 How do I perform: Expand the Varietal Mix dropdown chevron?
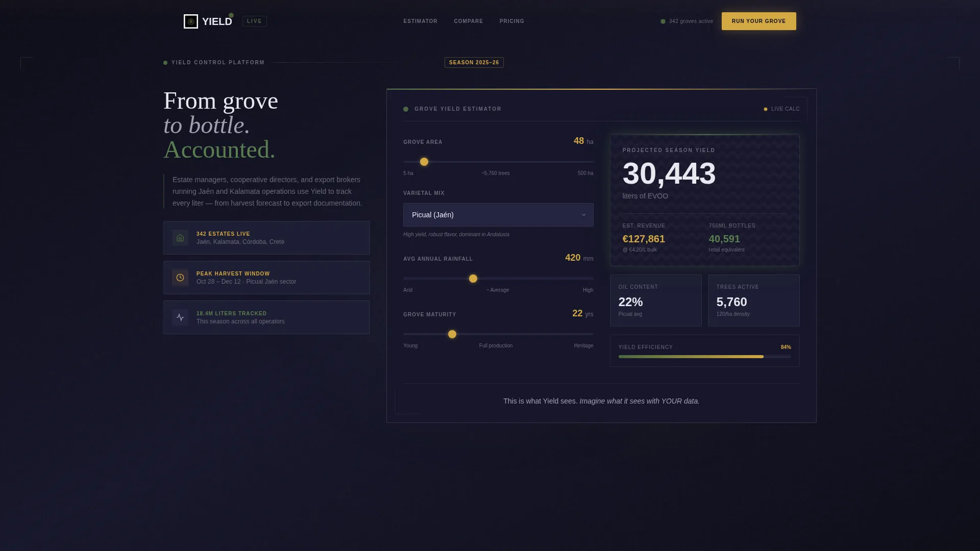tap(584, 215)
